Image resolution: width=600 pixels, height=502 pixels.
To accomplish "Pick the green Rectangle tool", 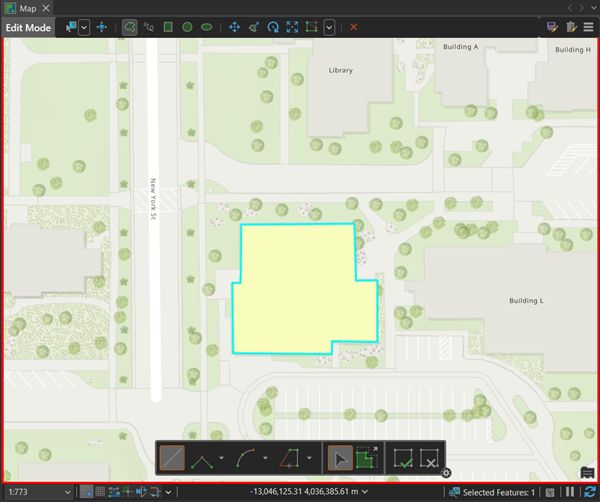I will pyautogui.click(x=168, y=27).
